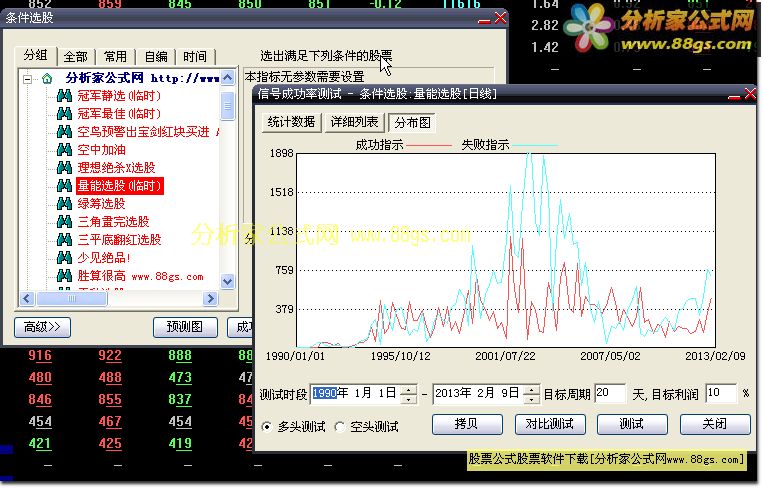Click binoculars icon beside 少见绝品!
Image resolution: width=763 pixels, height=488 pixels.
pos(64,257)
